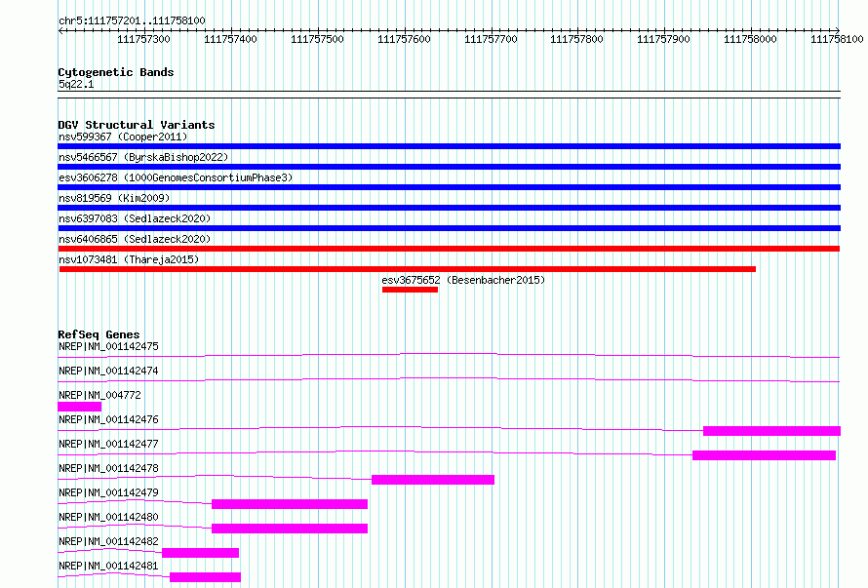Click gene label NREP|NM_004772
The image size is (868, 588).
(99, 395)
